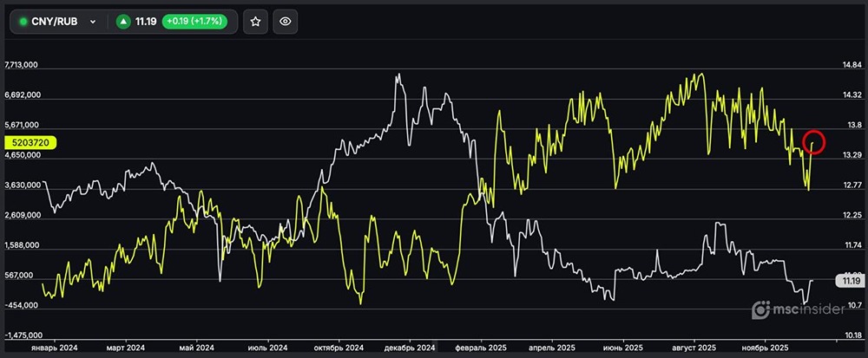The width and height of the screenshot is (868, 358).
Task: Click the 6,692,000 left axis value
Action: (23, 95)
